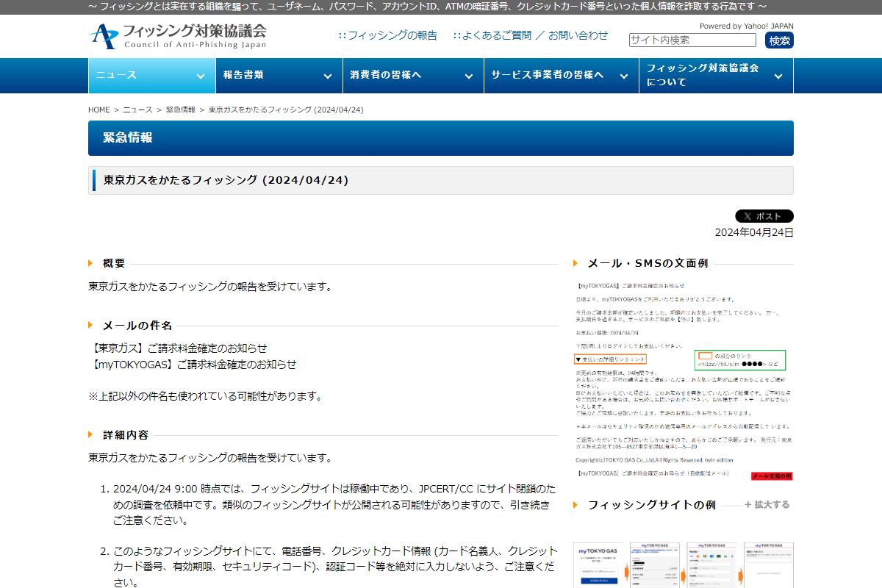The width and height of the screenshot is (882, 588).
Task: Expand the サービス事業者の皆様へ chevron arrow
Action: coord(624,76)
